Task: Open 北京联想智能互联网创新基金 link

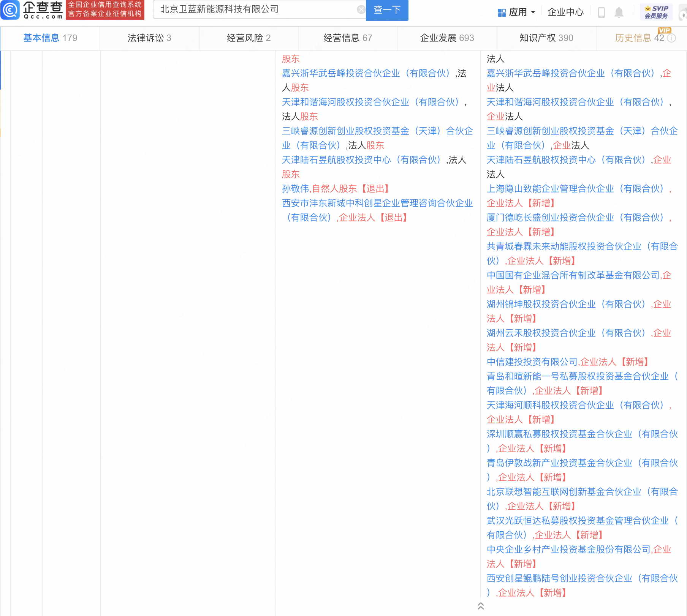Action: pyautogui.click(x=582, y=499)
